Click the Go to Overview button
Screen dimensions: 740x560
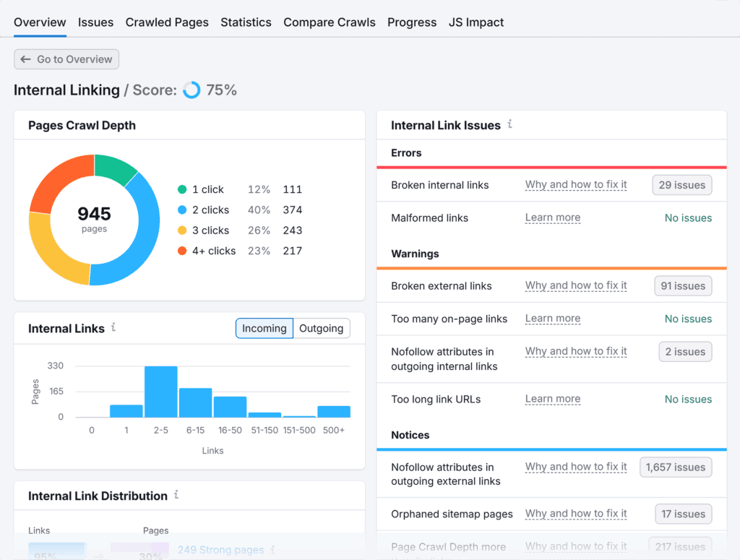pos(66,59)
